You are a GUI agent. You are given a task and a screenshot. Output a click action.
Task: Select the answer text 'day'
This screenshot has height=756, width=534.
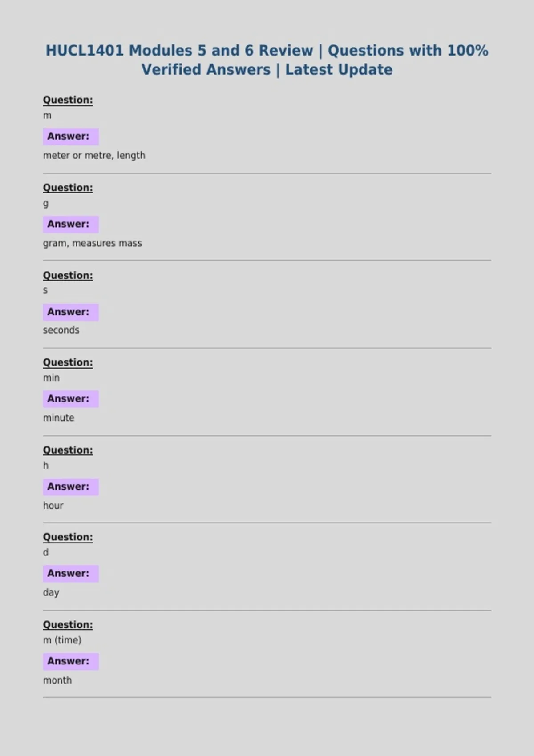(51, 593)
